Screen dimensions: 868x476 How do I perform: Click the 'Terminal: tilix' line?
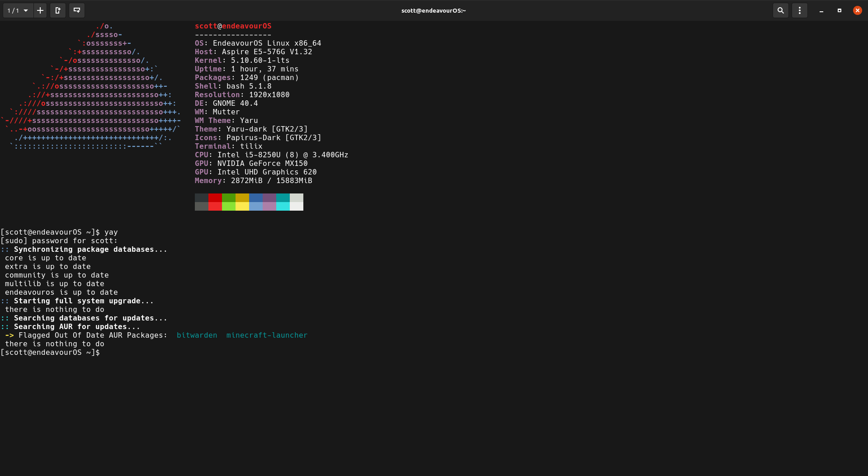[229, 146]
